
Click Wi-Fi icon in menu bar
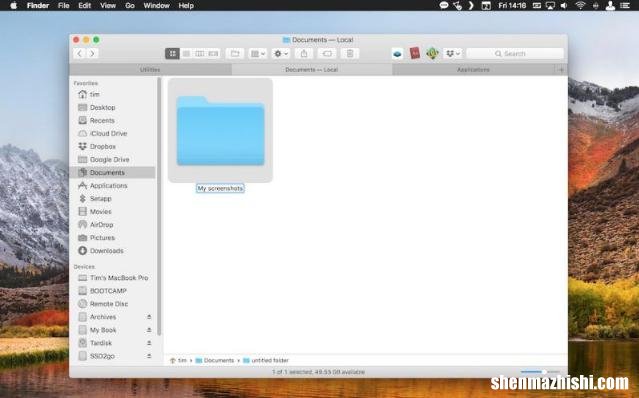580,6
